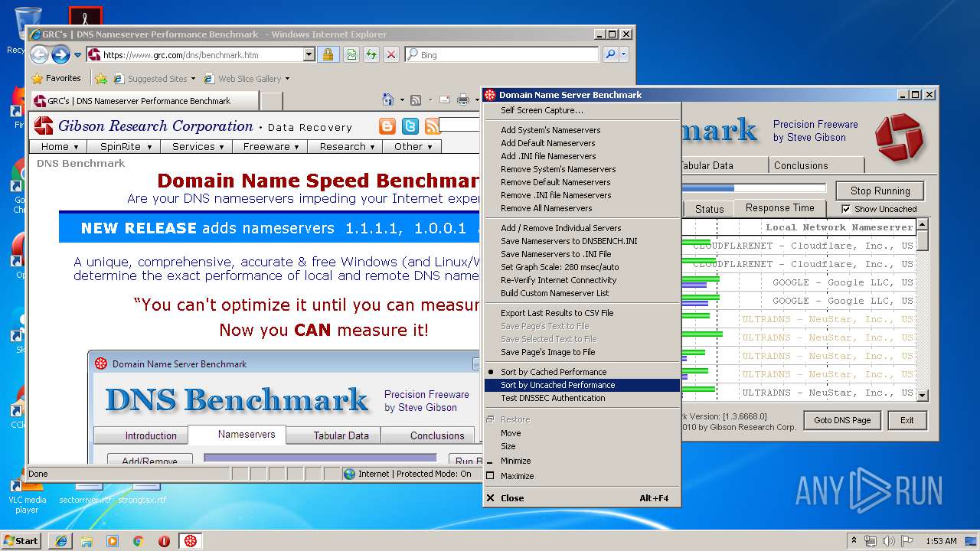980x551 pixels.
Task: Click the results list scroll down arrow
Action: 923,396
